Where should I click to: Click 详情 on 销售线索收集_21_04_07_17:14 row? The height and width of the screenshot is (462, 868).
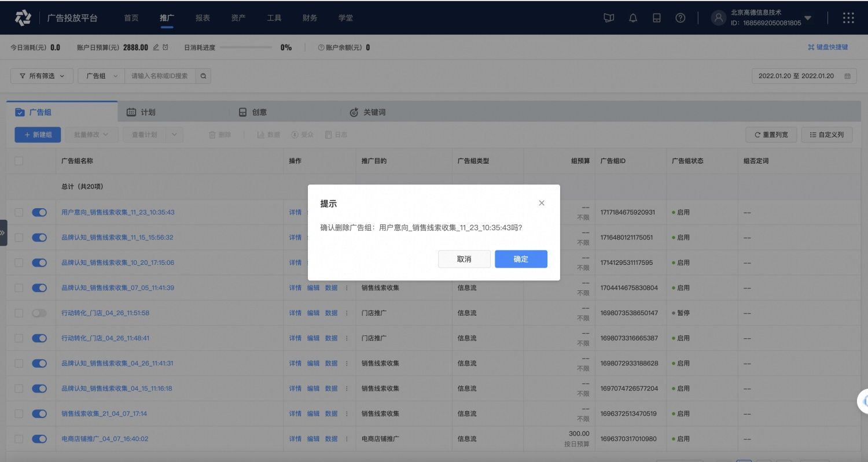(295, 413)
